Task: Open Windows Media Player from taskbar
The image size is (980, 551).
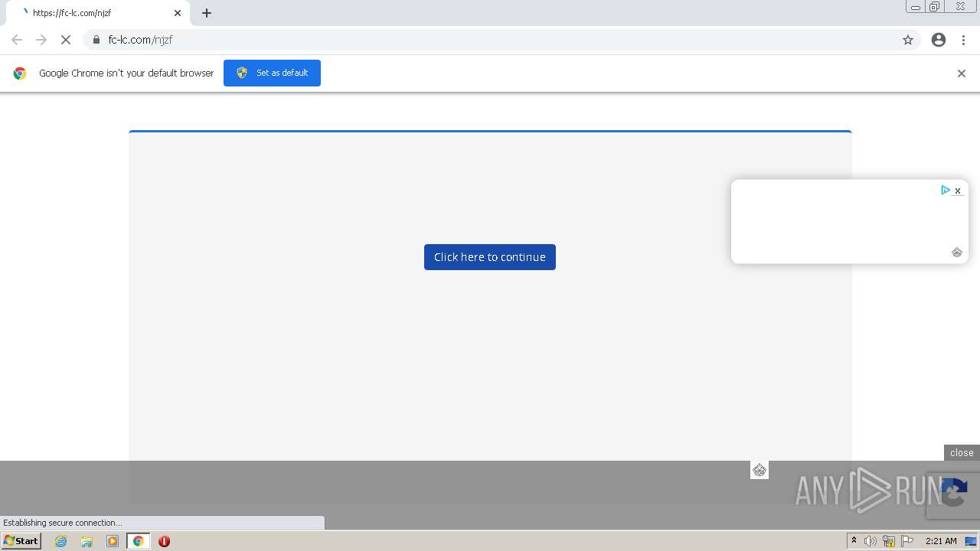Action: pos(113,541)
